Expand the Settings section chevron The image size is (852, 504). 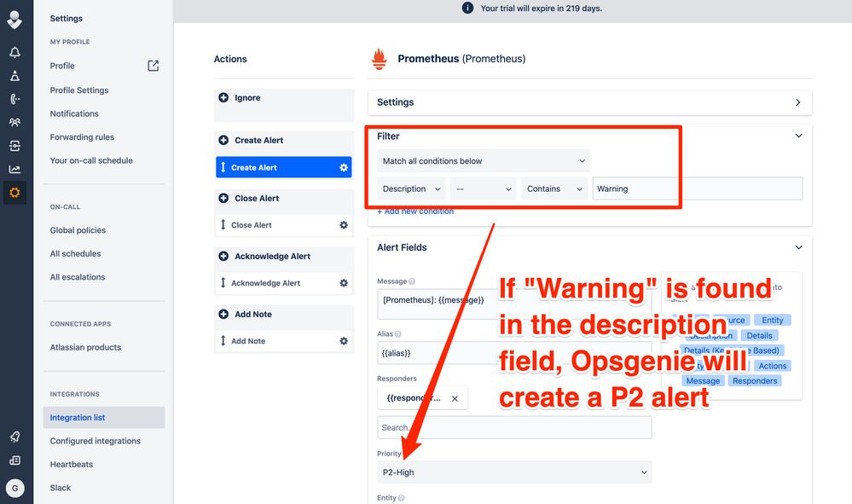(x=797, y=102)
